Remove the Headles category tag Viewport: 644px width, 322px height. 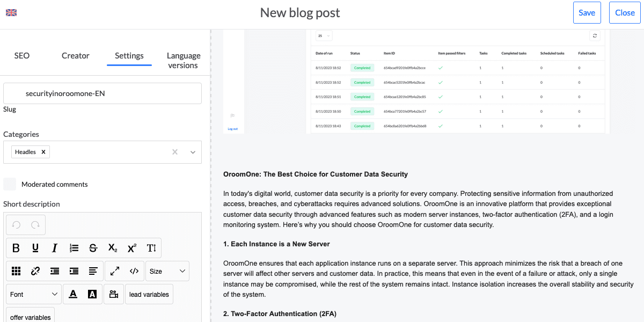point(43,152)
